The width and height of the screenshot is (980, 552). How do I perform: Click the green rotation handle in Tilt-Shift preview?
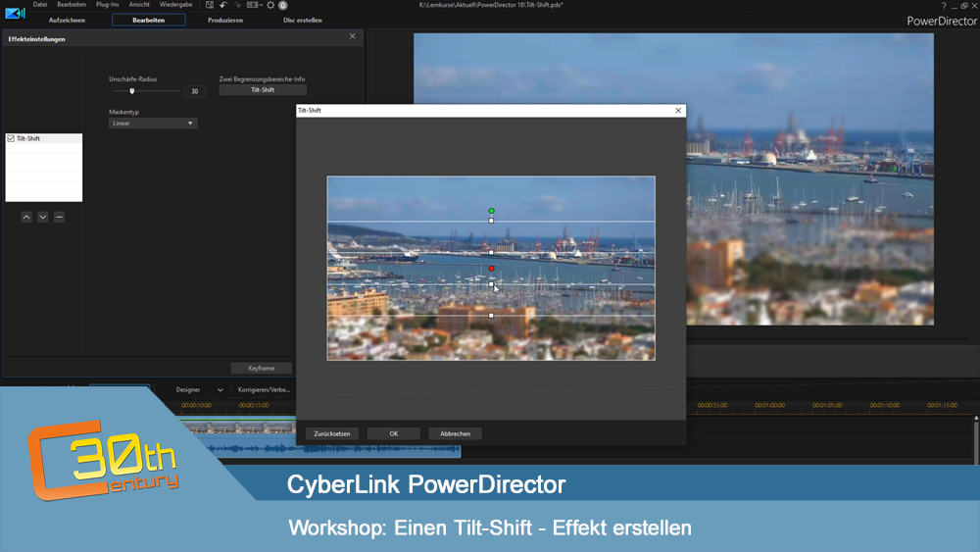491,211
